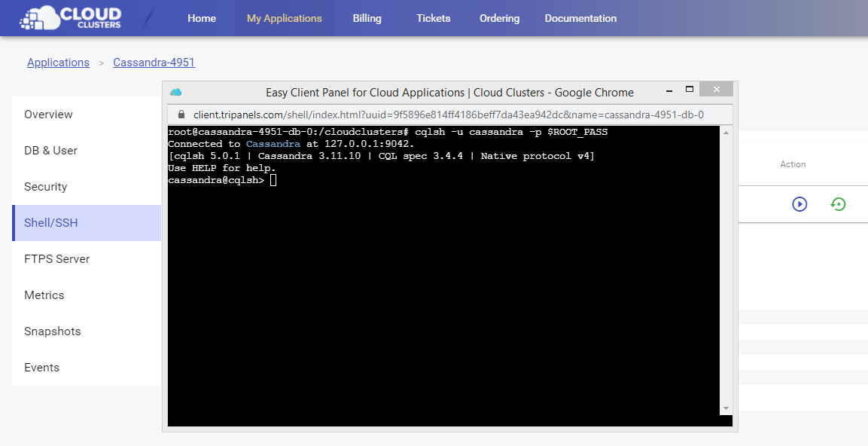
Task: Close the Easy Client Panel popup window
Action: click(717, 89)
